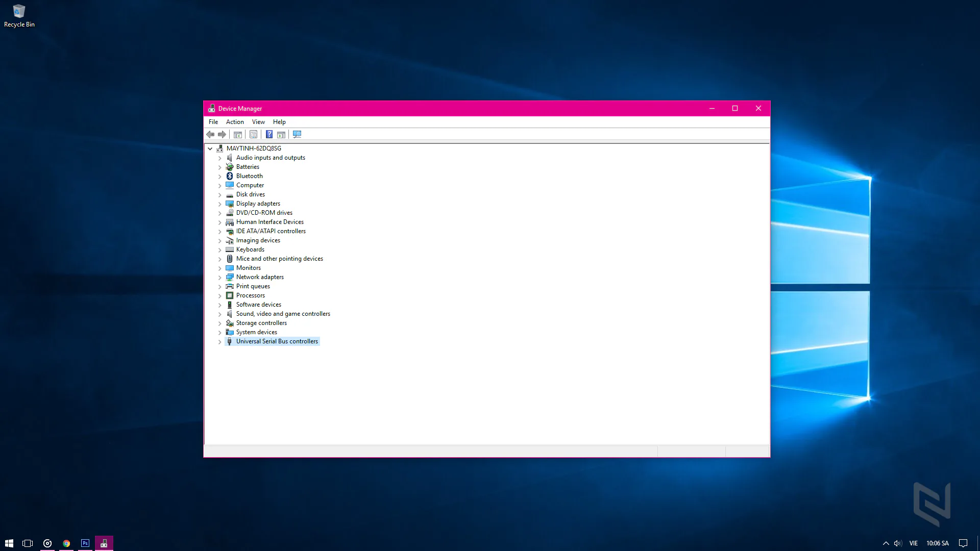980x551 pixels.
Task: Open the Windows Start menu
Action: tap(9, 543)
